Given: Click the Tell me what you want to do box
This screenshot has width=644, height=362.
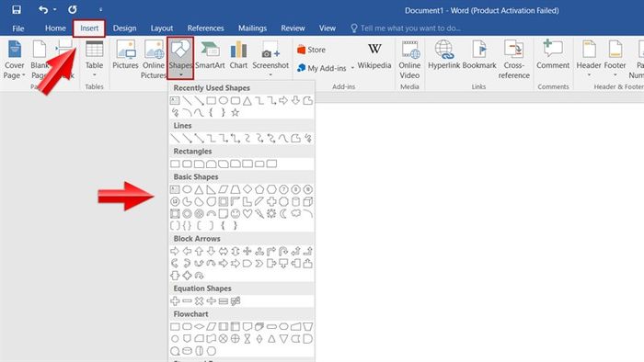Looking at the screenshot, I should point(406,28).
